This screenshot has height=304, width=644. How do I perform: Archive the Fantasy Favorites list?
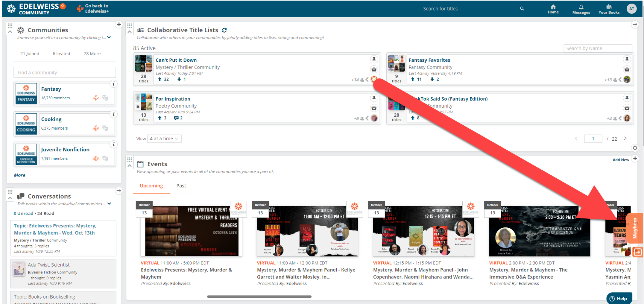coord(627,69)
